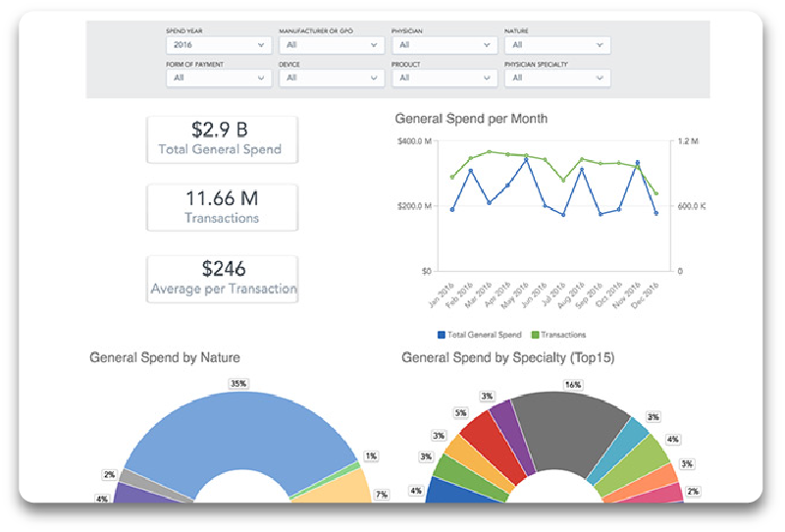Open the Physician Specialty dropdown
The image size is (785, 532).
pos(557,78)
